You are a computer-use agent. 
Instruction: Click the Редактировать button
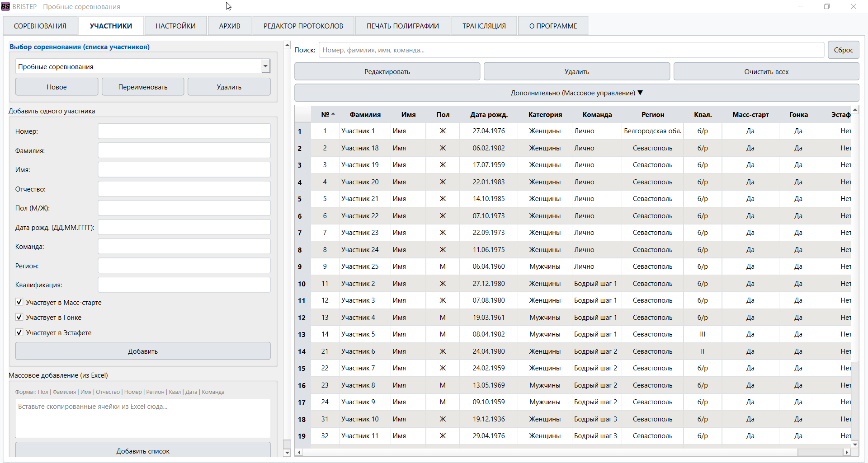(387, 71)
